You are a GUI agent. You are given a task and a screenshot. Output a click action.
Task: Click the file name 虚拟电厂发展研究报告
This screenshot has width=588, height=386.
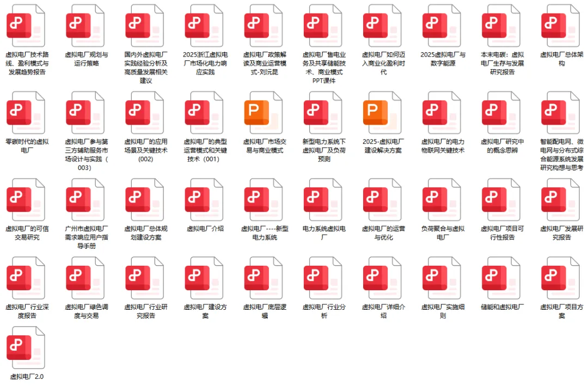coord(562,233)
